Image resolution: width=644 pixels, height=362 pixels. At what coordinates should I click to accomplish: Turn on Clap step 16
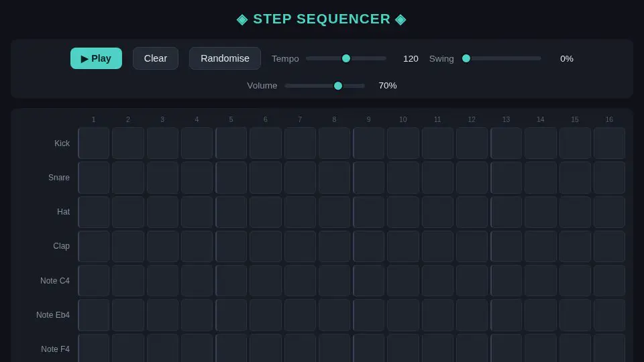610,246
